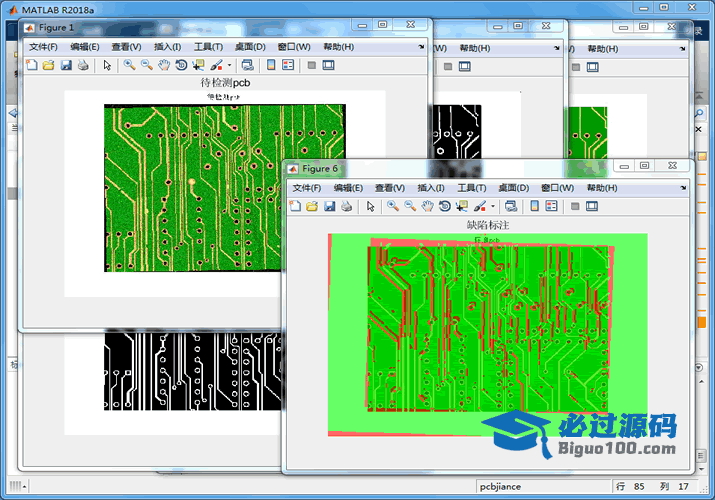This screenshot has height=500, width=715.
Task: Open brush dropdown arrow in Figure 6 toolbar
Action: click(492, 206)
